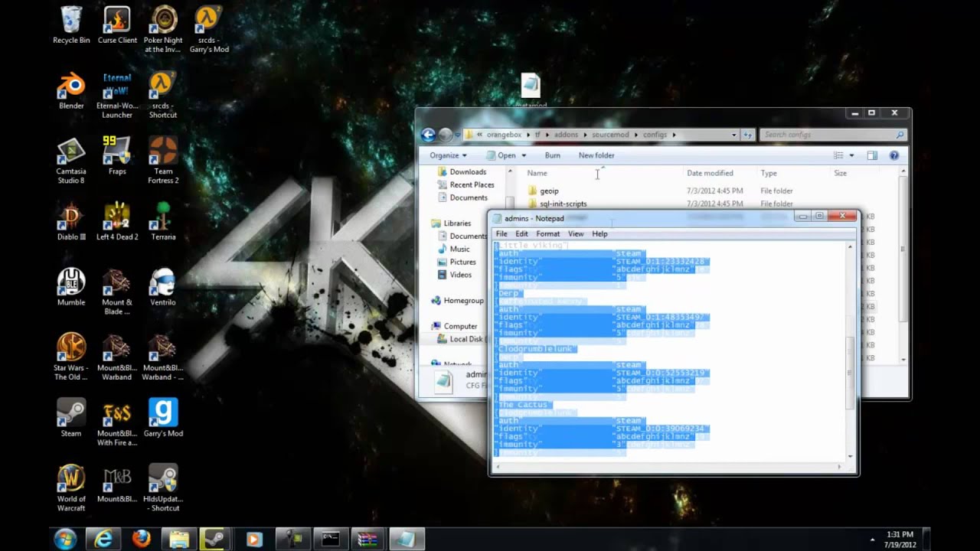The height and width of the screenshot is (551, 980).
Task: Open the Pictures library
Action: point(462,262)
